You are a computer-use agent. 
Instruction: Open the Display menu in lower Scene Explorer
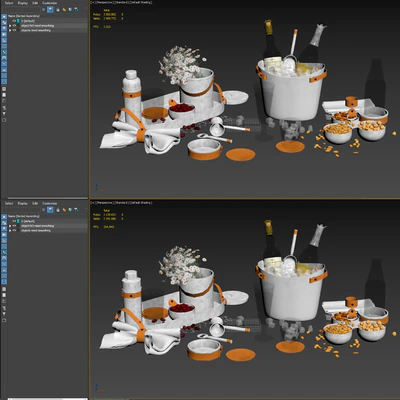23,203
